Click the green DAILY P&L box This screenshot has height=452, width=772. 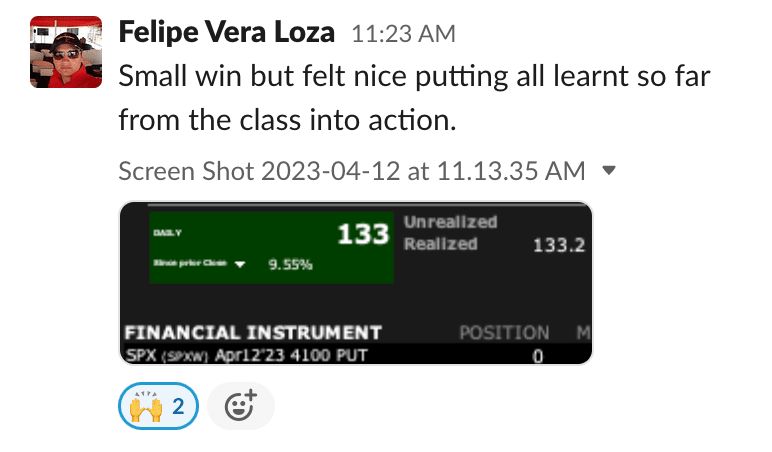[270, 246]
